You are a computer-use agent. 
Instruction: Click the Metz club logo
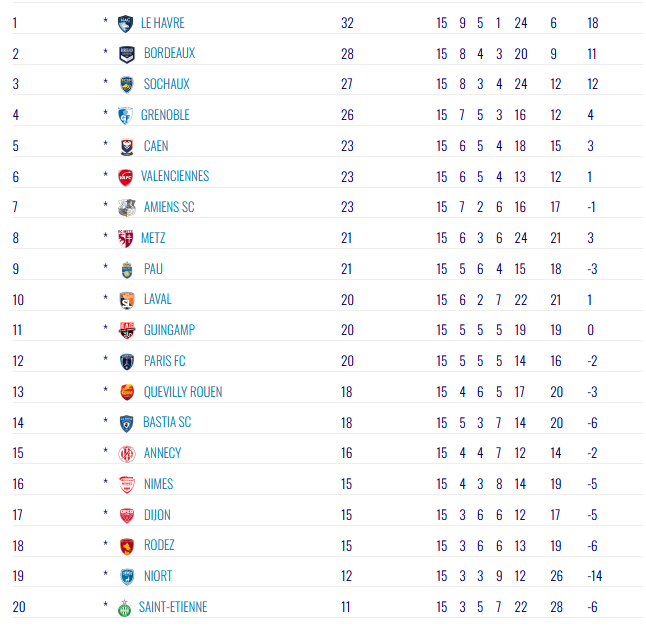click(126, 238)
